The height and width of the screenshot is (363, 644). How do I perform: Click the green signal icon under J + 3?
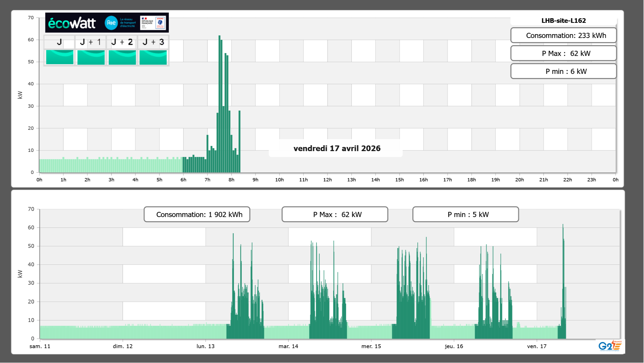153,57
